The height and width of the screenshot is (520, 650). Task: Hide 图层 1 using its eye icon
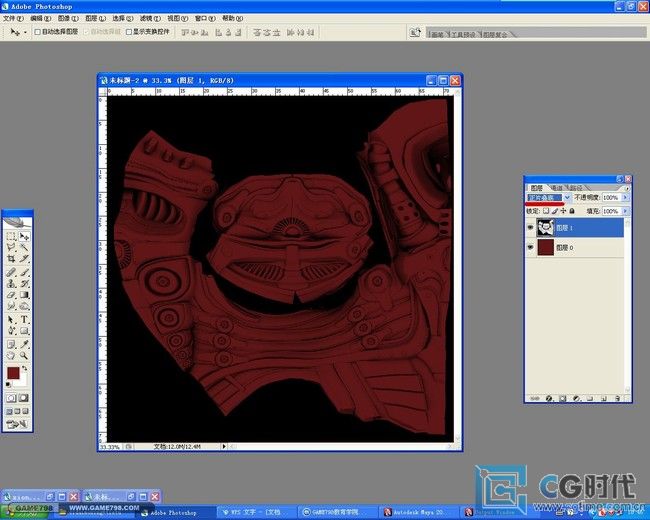[531, 227]
